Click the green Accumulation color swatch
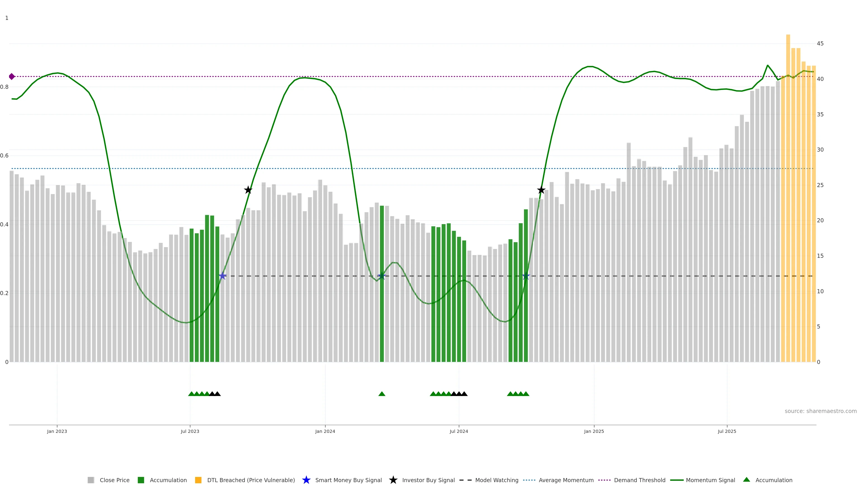The height and width of the screenshot is (488, 868). coord(141,480)
